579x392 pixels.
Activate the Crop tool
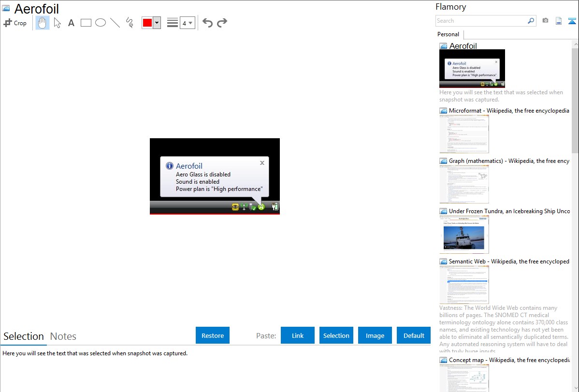(15, 23)
